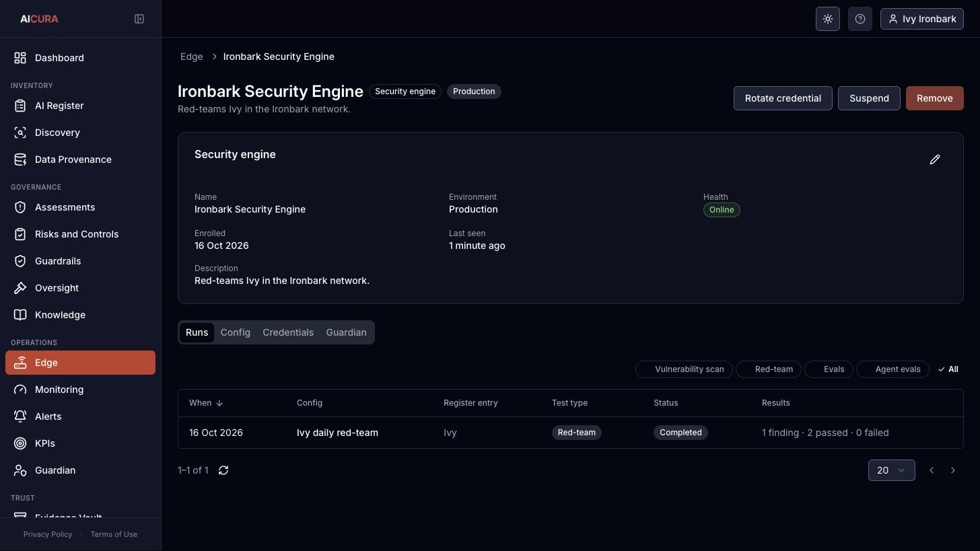Click the Discovery scan icon

point(20,133)
